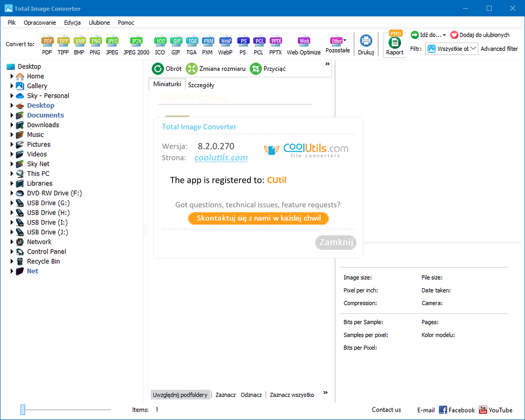Expand the Documents tree node
This screenshot has width=525, height=420.
(12, 115)
